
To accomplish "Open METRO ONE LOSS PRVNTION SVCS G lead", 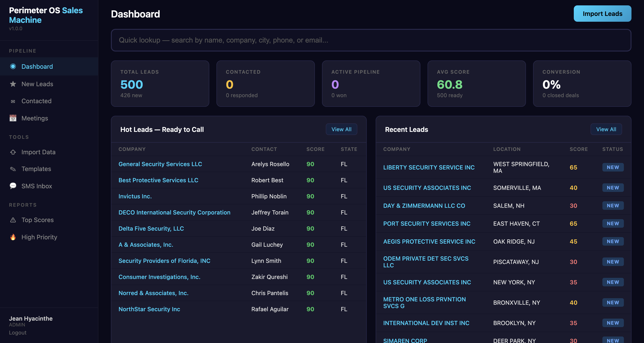I will point(424,302).
